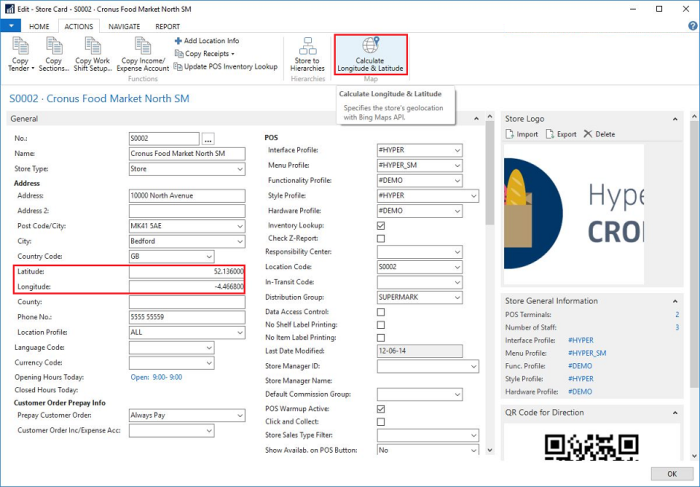This screenshot has height=487, width=700.
Task: Click Add Location Info in ribbon
Action: click(x=211, y=40)
